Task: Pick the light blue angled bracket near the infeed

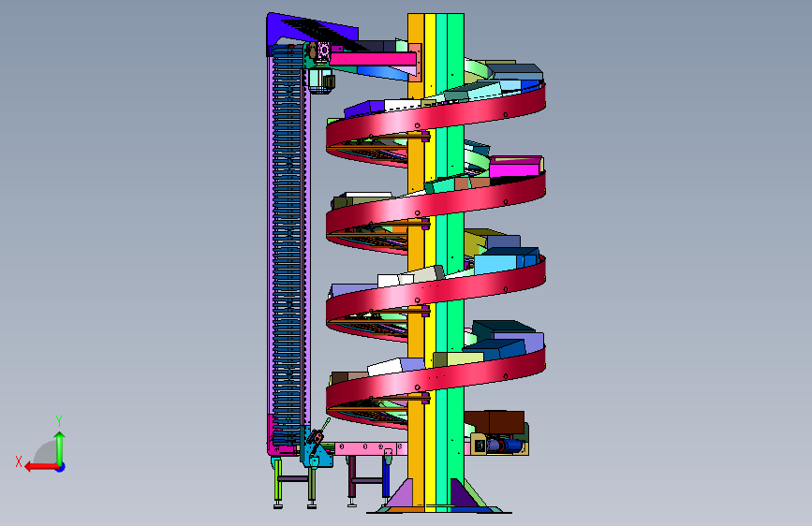Action: [x=318, y=455]
